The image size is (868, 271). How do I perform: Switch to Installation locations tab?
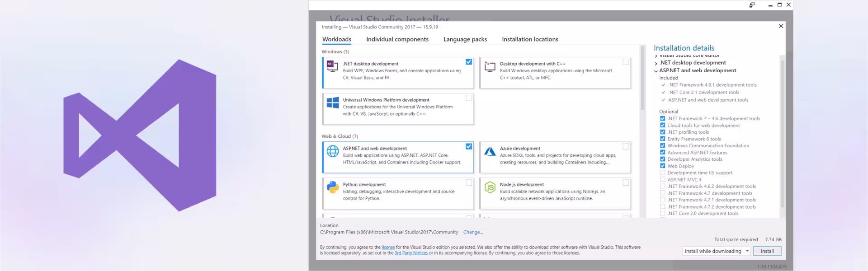[x=530, y=39]
